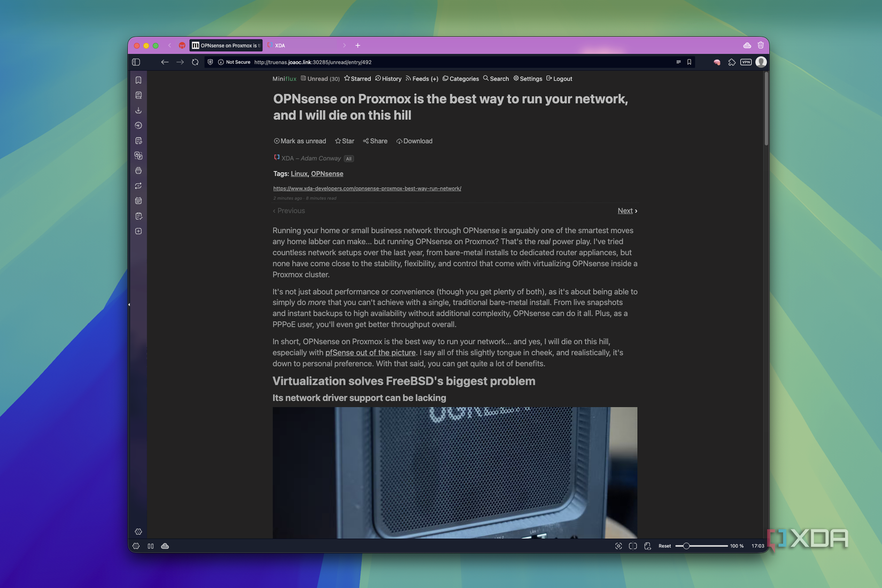
Task: Toggle the sidebar with the panel icon
Action: (x=136, y=62)
